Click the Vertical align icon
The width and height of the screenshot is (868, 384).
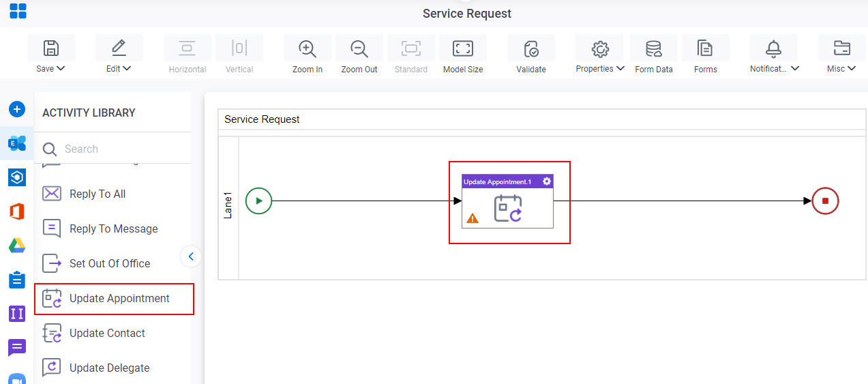(x=239, y=48)
